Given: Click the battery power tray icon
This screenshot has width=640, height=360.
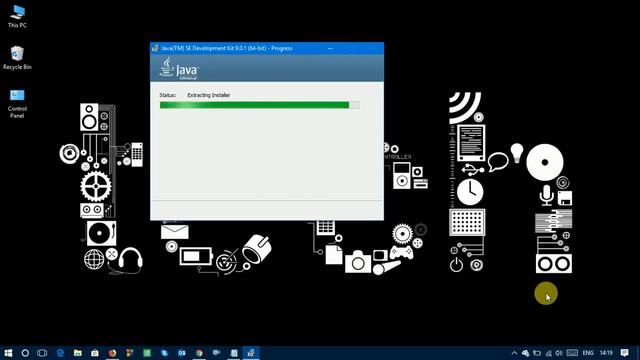Looking at the screenshot, I should pos(537,353).
